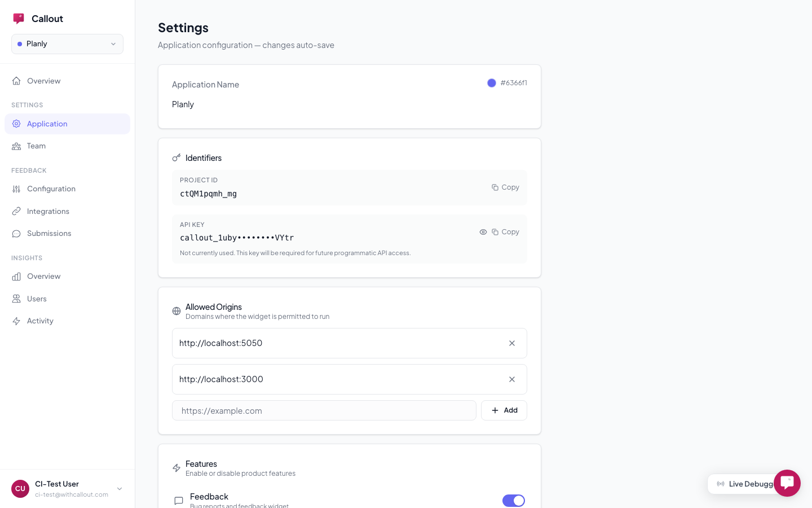
Task: Click the #6366f1 color swatch
Action: click(492, 83)
